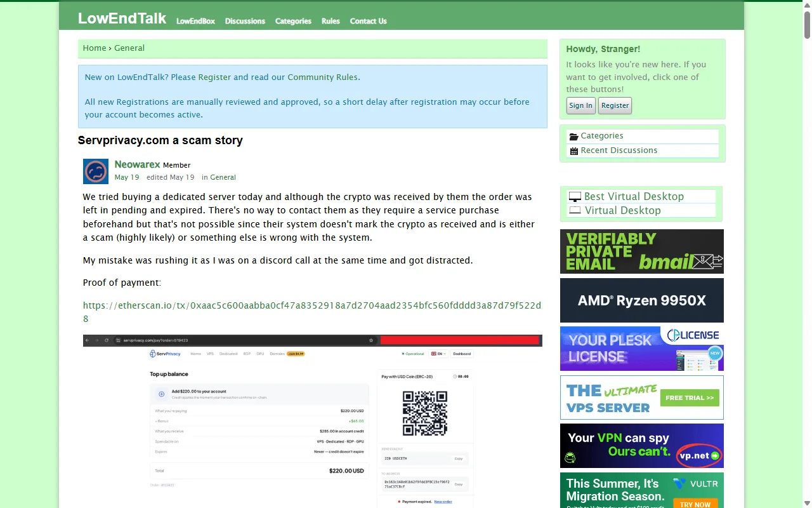This screenshot has width=812, height=508.
Task: Click TRY NOW on the Vultr ad
Action: pyautogui.click(x=695, y=504)
